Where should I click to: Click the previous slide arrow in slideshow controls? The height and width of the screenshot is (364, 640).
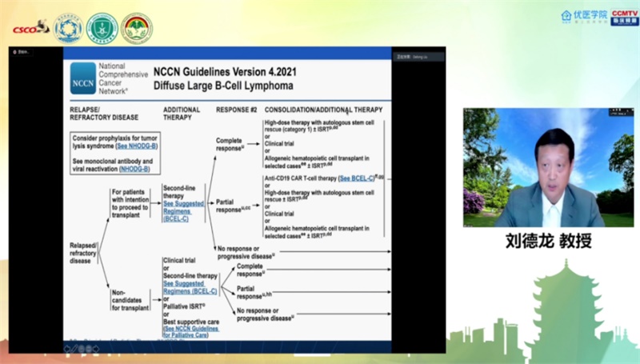coord(68,349)
